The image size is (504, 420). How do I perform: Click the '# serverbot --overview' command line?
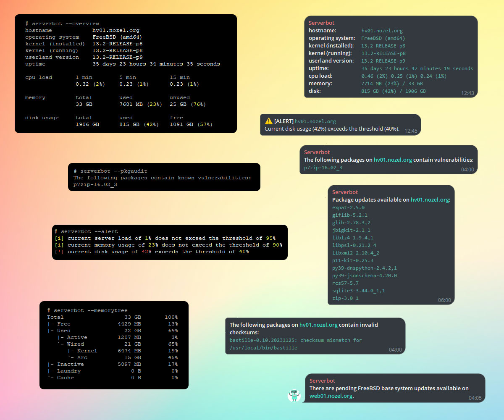click(x=62, y=24)
